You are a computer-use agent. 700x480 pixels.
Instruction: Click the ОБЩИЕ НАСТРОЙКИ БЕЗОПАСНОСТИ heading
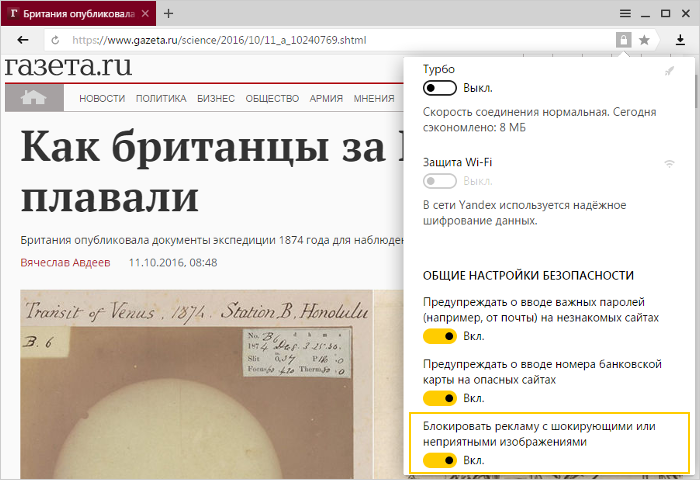tap(528, 275)
